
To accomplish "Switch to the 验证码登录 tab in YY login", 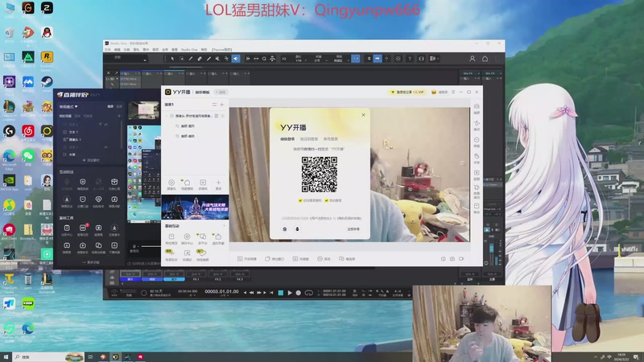I will [309, 139].
